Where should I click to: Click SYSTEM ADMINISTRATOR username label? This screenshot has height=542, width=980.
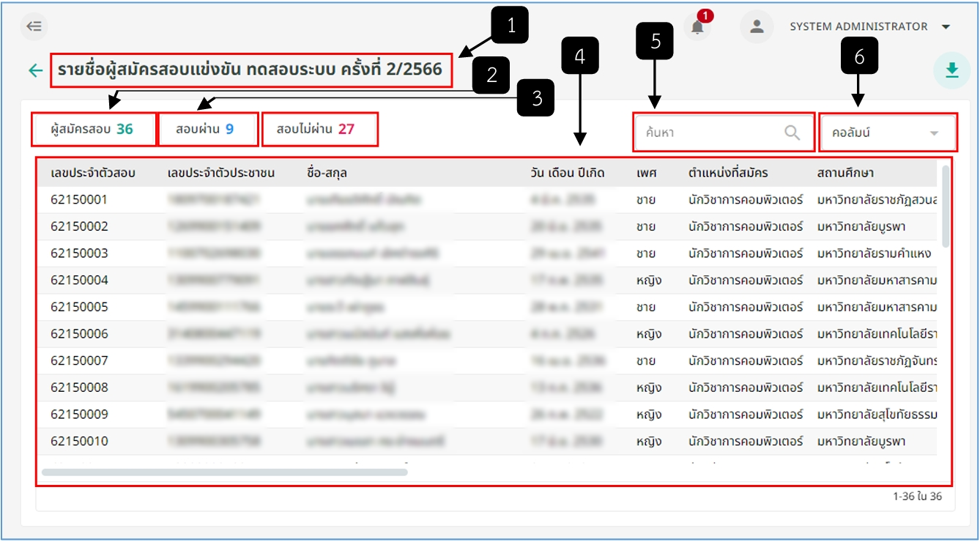[858, 26]
